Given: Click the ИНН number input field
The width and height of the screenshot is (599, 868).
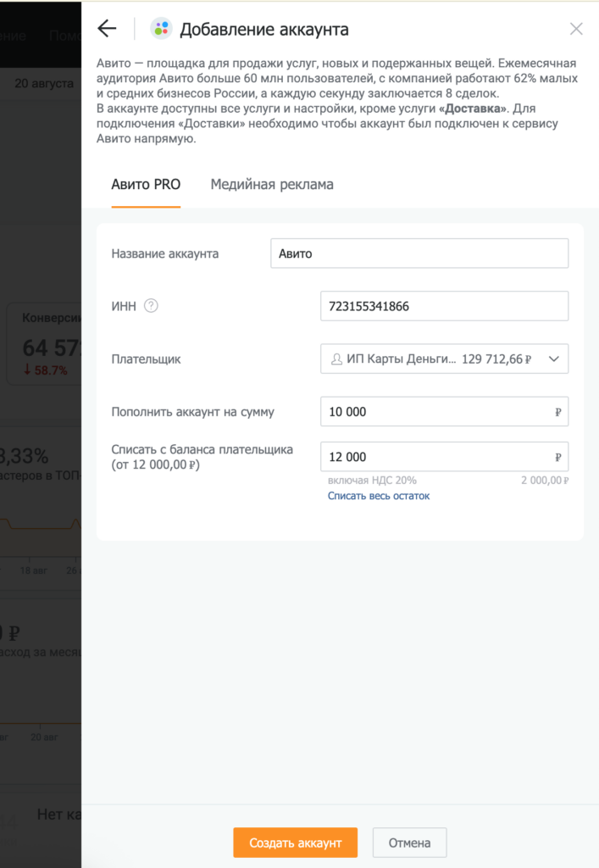Looking at the screenshot, I should tap(444, 306).
